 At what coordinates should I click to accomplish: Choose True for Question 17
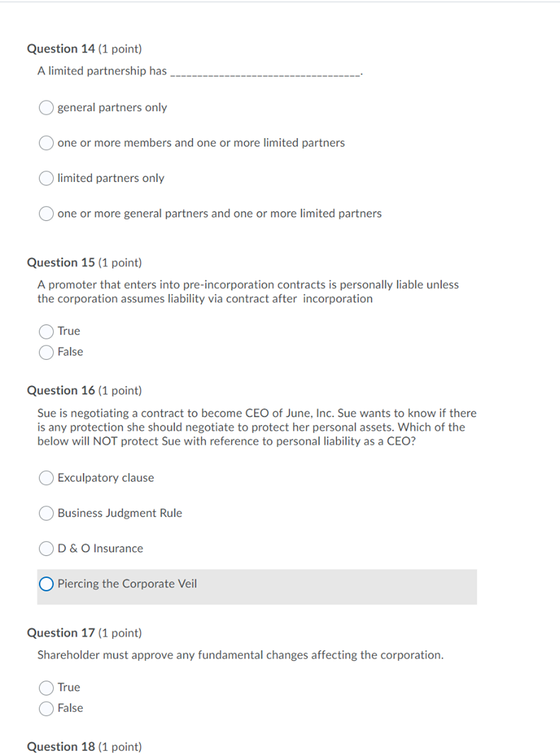tap(47, 687)
